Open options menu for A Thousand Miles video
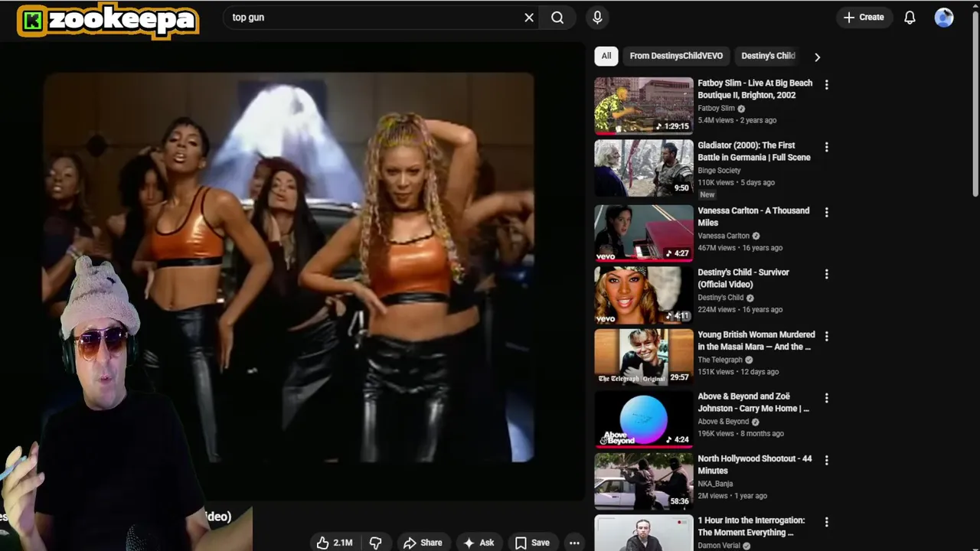980x551 pixels. (x=826, y=212)
